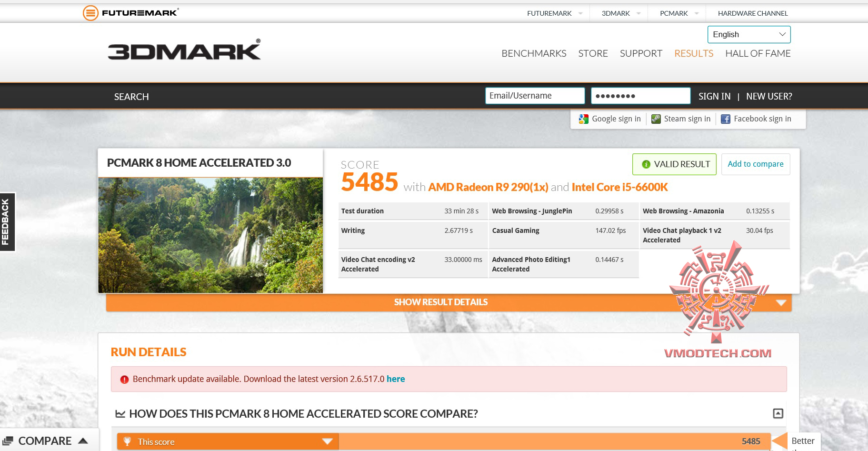Click the Benchmark update available message
This screenshot has height=451, width=868.
tap(259, 379)
